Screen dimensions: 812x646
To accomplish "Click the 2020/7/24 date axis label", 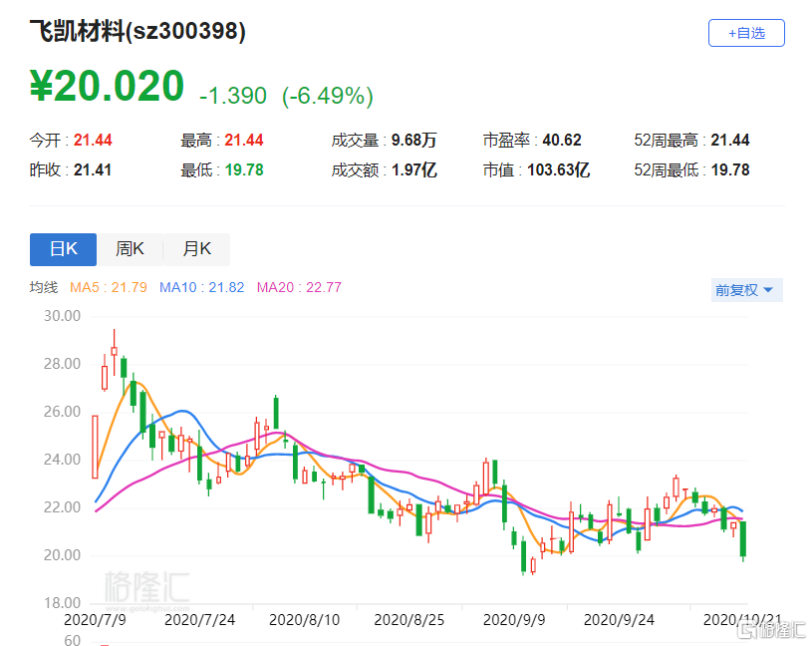I will tap(199, 620).
